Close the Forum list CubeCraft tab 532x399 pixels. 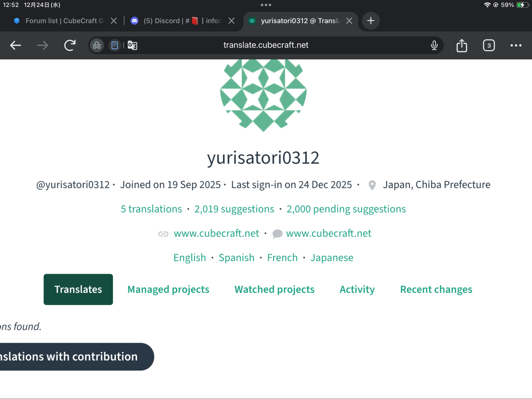click(x=114, y=21)
